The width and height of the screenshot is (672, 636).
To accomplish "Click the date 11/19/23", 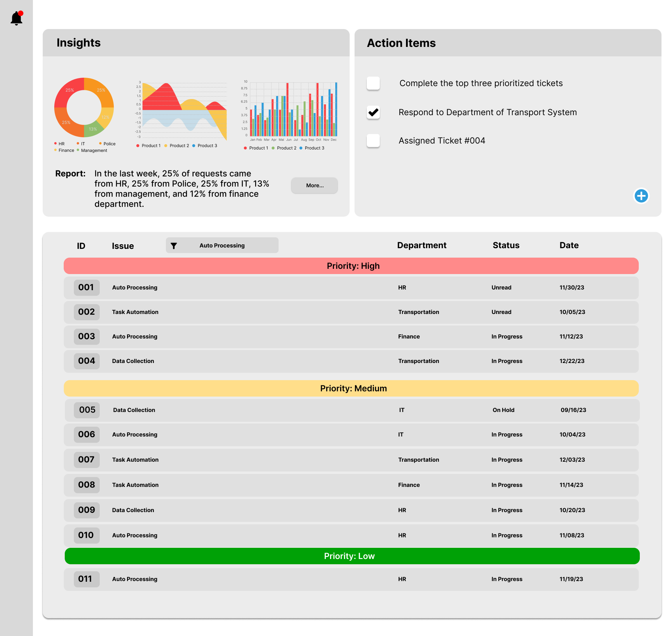I will [571, 579].
